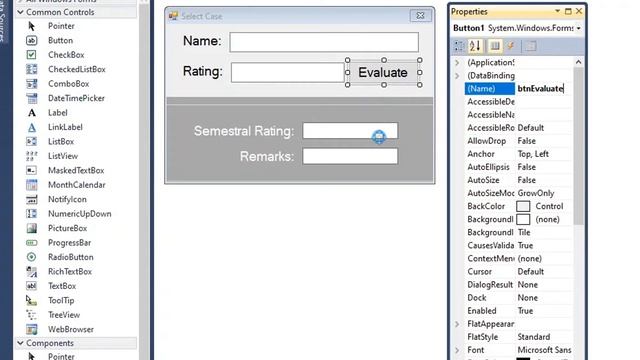Collapse the Components toolbox group

point(20,343)
